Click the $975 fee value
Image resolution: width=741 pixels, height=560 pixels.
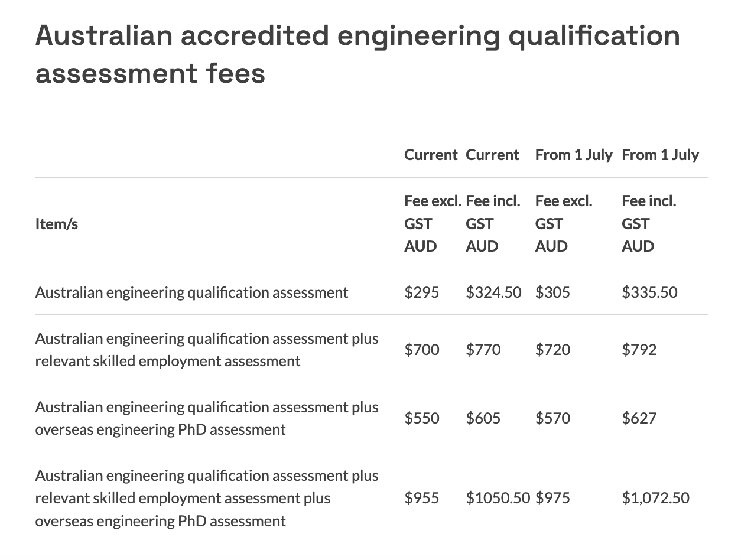[552, 498]
